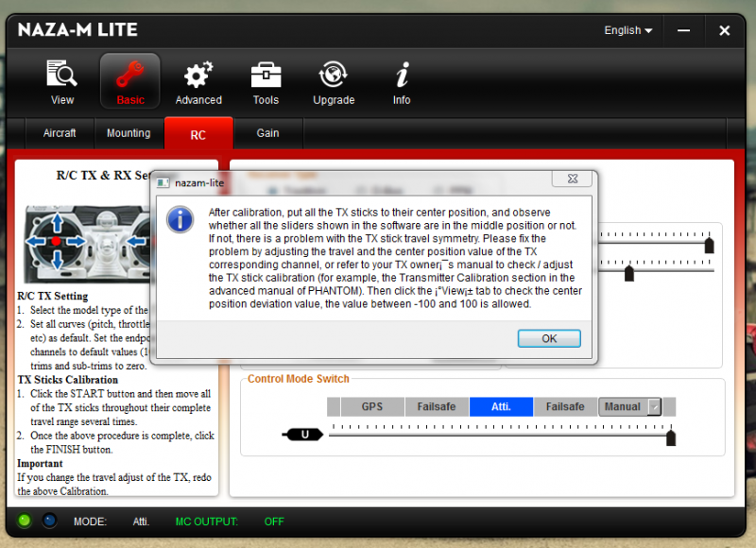Click the transmitter sticks diagram image

pos(87,241)
